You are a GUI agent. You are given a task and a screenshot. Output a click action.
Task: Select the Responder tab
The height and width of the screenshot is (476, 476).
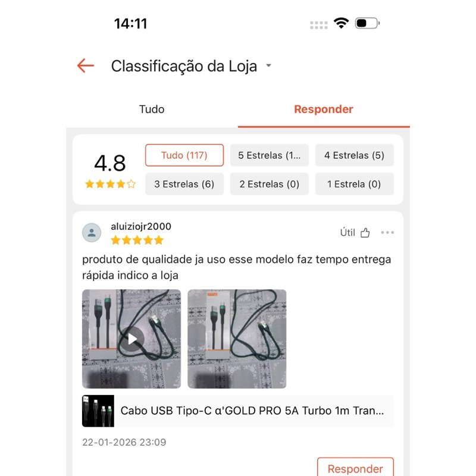pyautogui.click(x=324, y=109)
